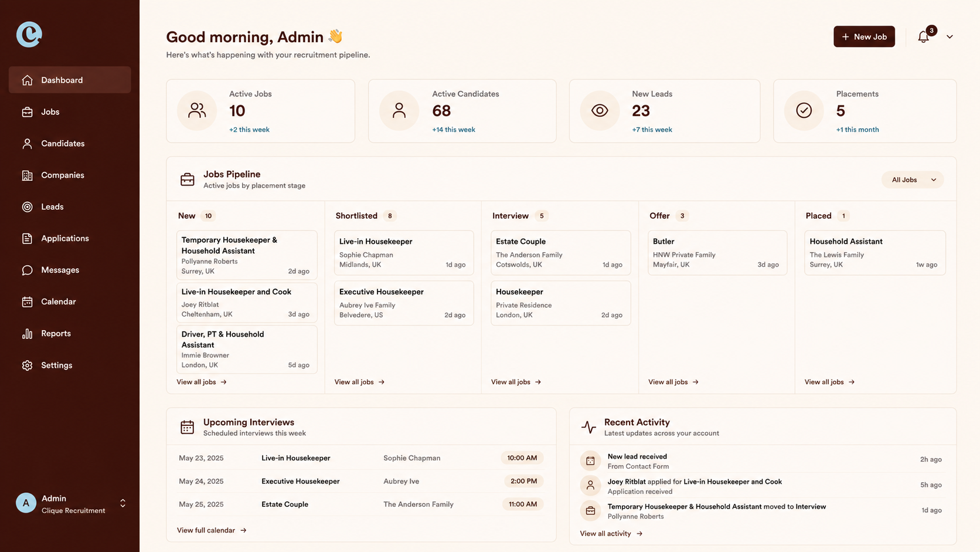
Task: Select May 23, 2025 interview row
Action: (361, 458)
